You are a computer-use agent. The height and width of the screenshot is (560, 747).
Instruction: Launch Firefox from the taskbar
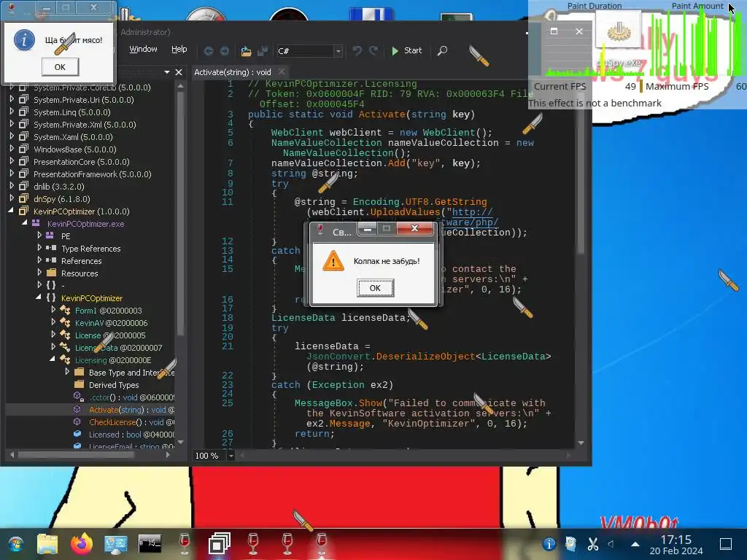click(82, 544)
